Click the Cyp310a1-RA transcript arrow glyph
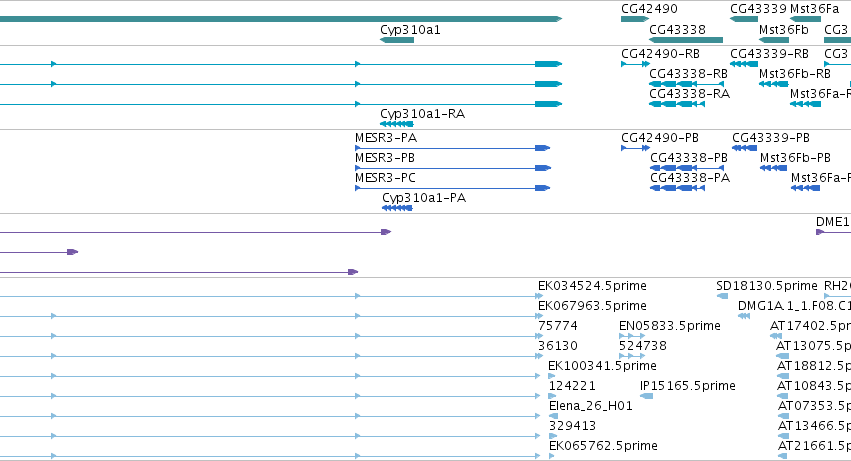This screenshot has height=461, width=851. pos(397,124)
